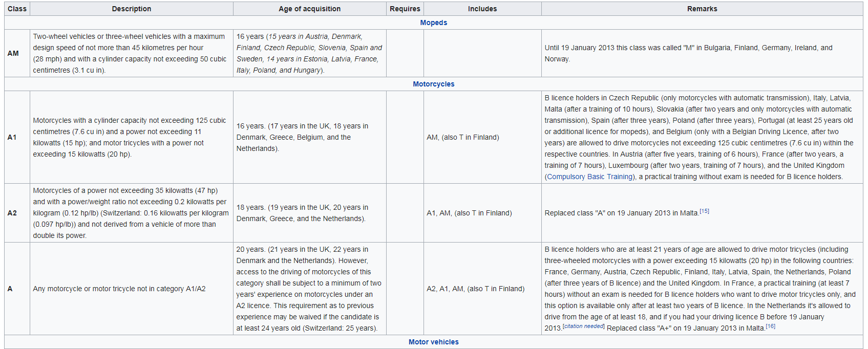
Task: Click 'AM, (also T in Finland)' cell
Action: coord(482,137)
